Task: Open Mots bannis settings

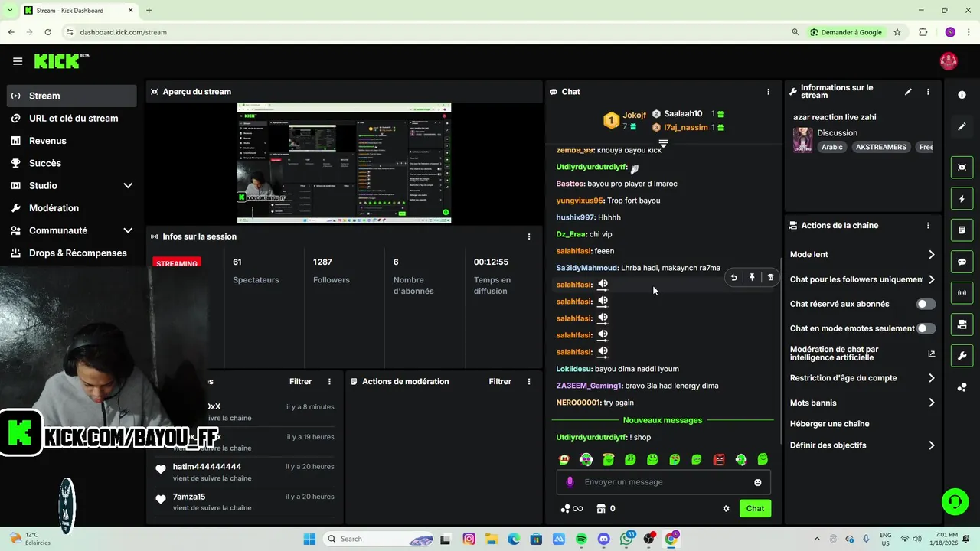Action: pyautogui.click(x=862, y=403)
